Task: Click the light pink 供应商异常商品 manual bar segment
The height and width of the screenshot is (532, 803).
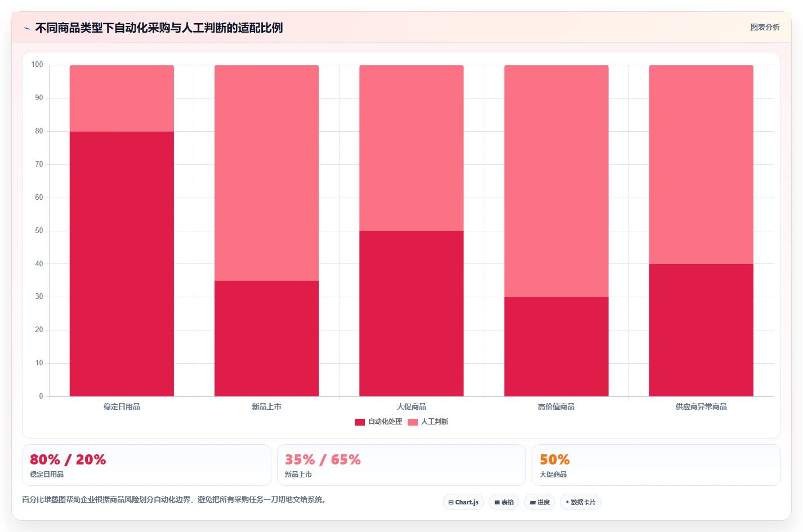Action: point(701,164)
